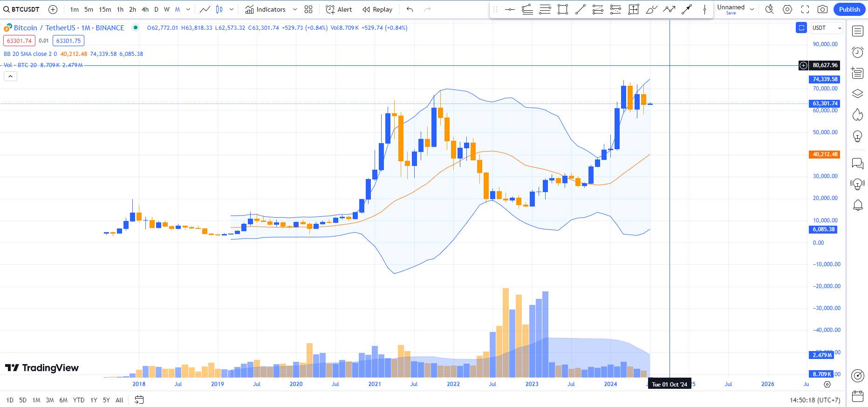Select the rectangle drawing tool
This screenshot has height=407, width=868.
tap(563, 9)
